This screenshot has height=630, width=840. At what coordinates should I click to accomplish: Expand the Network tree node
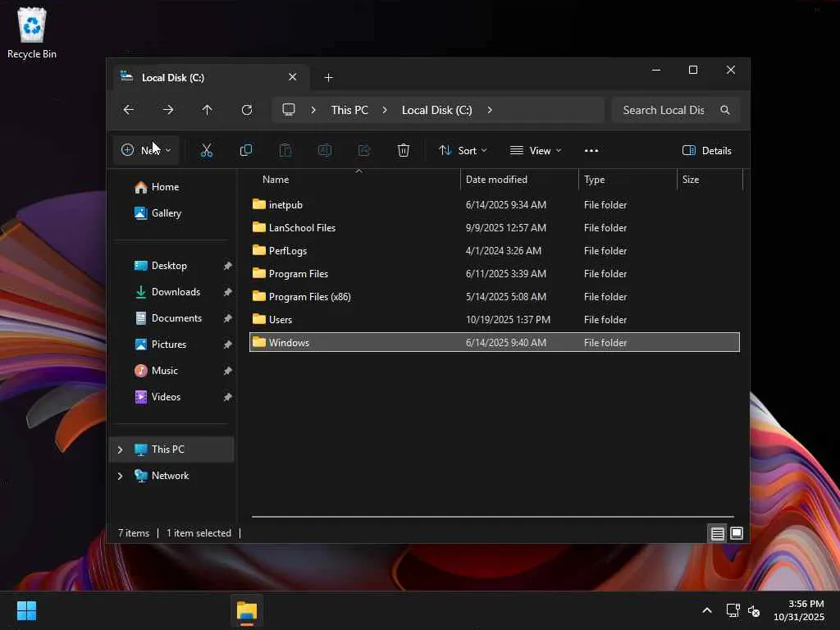pyautogui.click(x=121, y=476)
